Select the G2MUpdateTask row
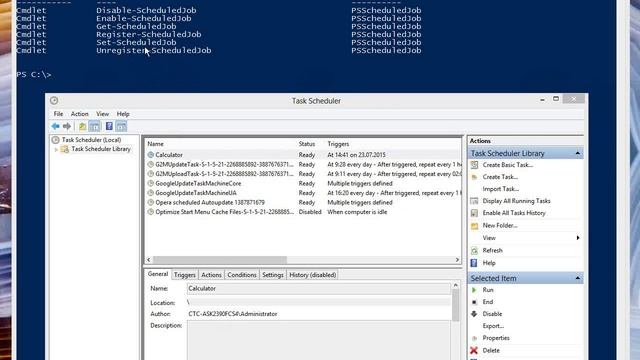 point(303,164)
